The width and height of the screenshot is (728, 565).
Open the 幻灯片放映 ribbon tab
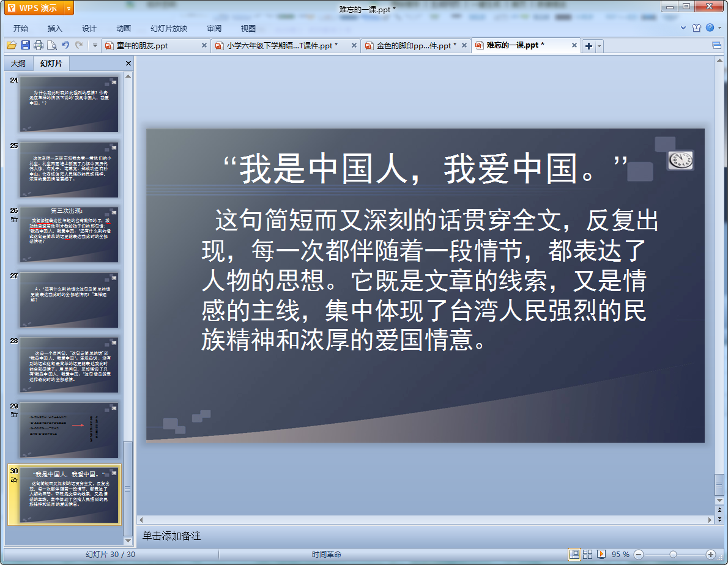168,28
